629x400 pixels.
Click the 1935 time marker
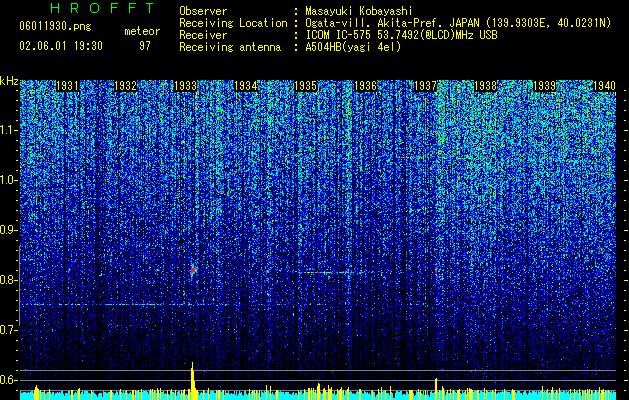pos(306,86)
